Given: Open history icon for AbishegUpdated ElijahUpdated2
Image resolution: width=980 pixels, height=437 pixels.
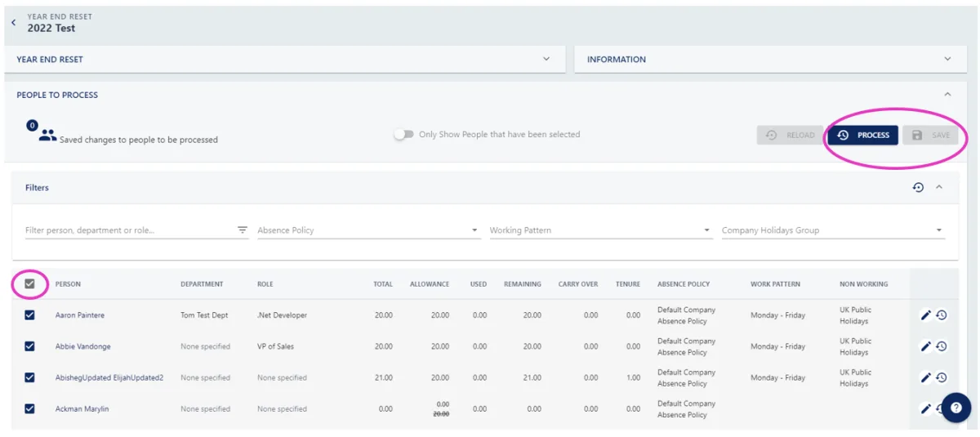Looking at the screenshot, I should click(x=941, y=377).
